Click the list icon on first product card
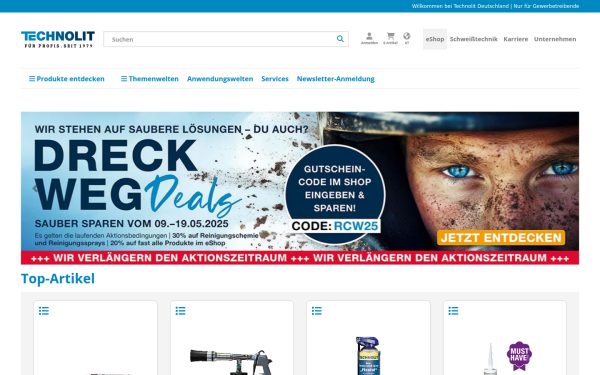The width and height of the screenshot is (600, 375). (x=44, y=311)
